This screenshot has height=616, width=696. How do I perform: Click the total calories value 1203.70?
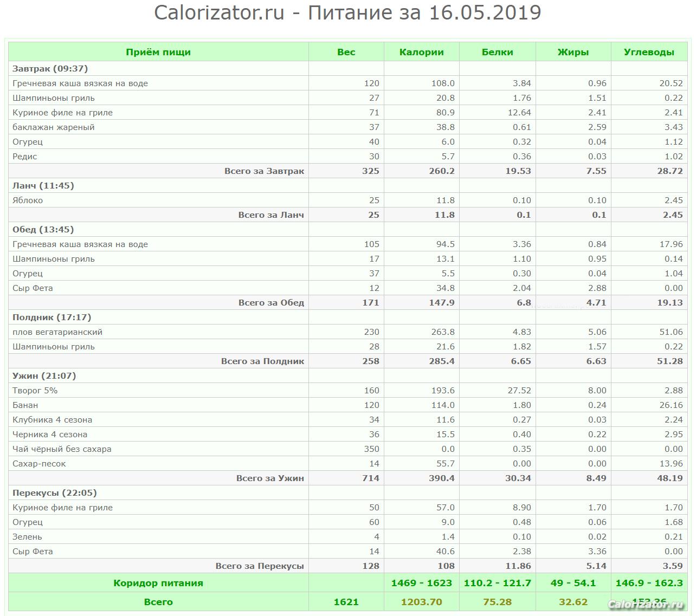(421, 602)
